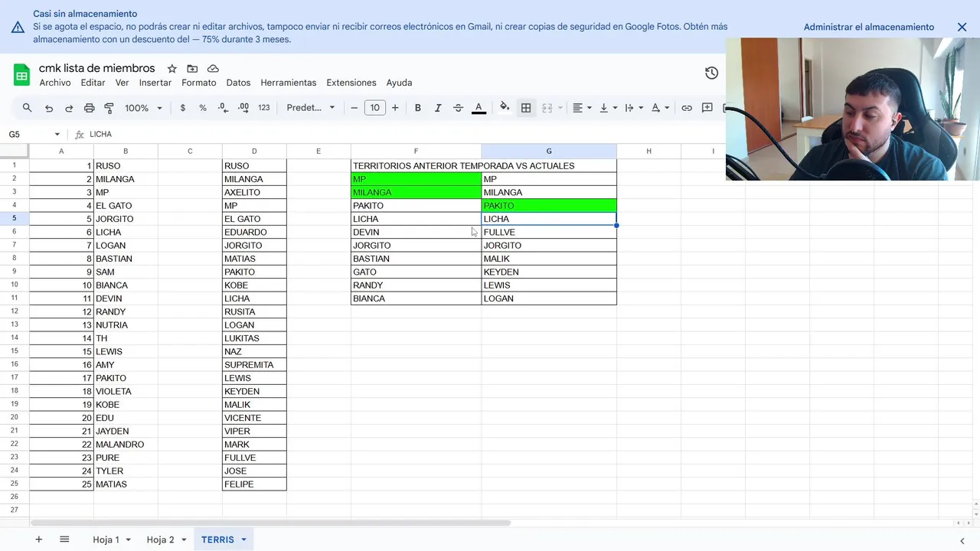980x551 pixels.
Task: Open the Insertar menu
Action: (155, 83)
